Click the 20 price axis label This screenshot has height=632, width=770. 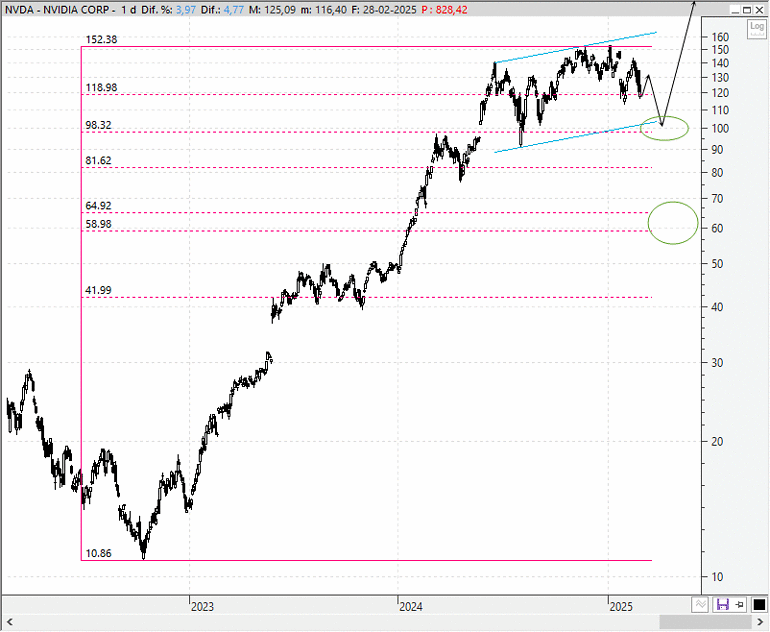click(717, 441)
